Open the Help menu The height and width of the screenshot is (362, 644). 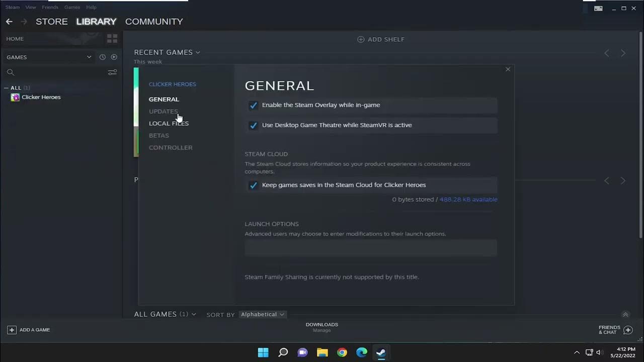[x=91, y=8]
